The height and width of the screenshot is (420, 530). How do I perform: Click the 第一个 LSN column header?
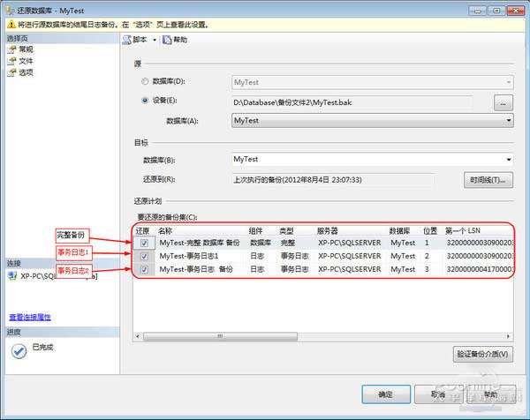point(463,231)
